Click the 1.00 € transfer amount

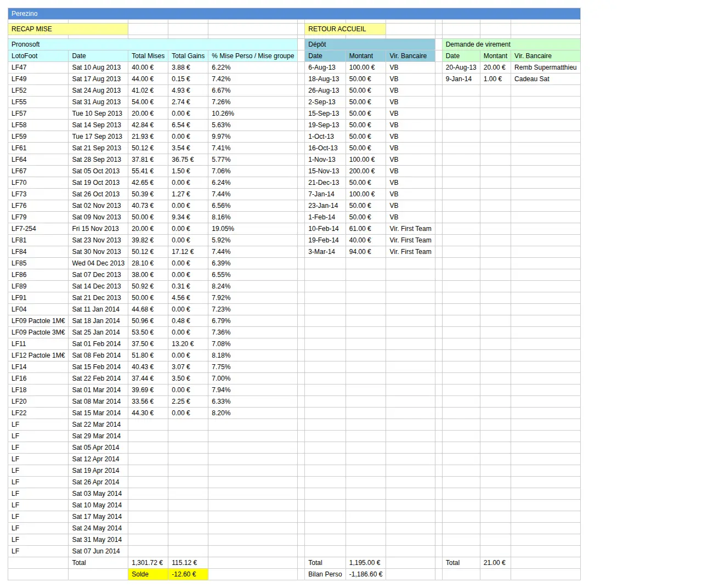[x=495, y=79]
